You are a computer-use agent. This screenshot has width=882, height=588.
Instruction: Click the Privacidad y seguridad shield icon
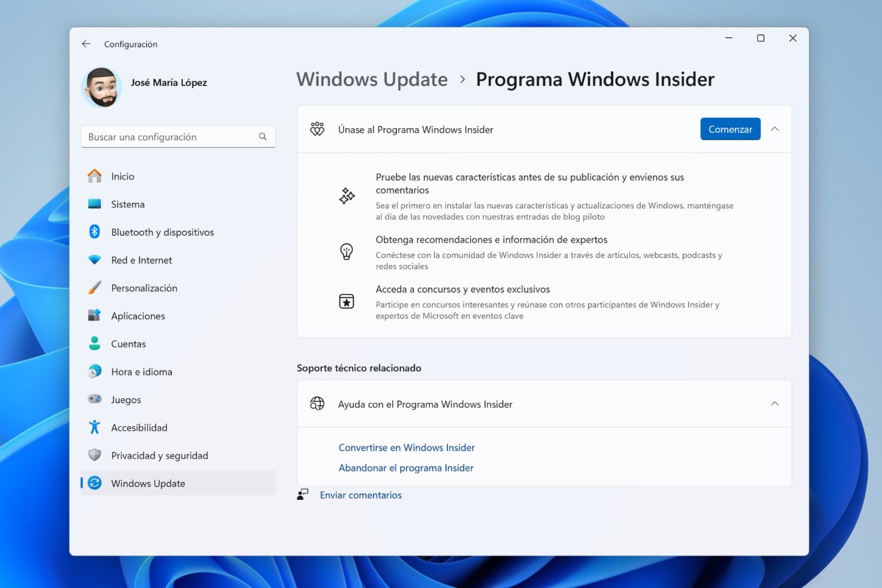coord(95,455)
